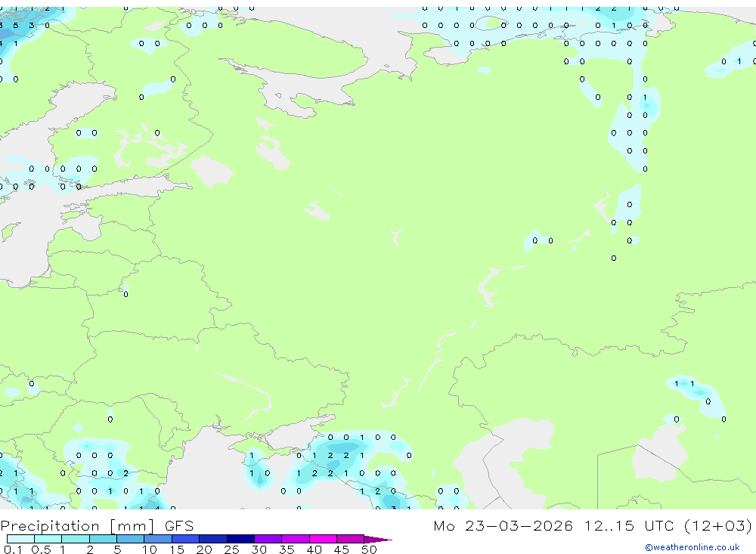
Task: Pick the 45–50 mm legend swatch
Action: (x=351, y=539)
